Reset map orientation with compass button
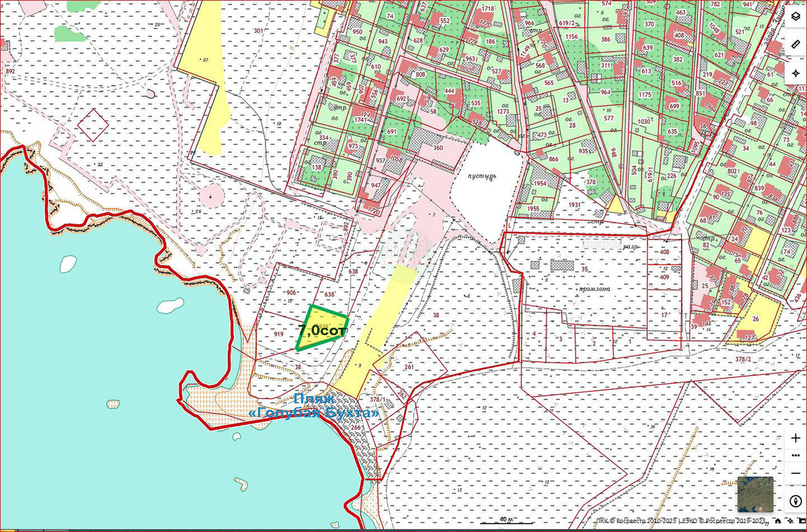 coord(796,501)
